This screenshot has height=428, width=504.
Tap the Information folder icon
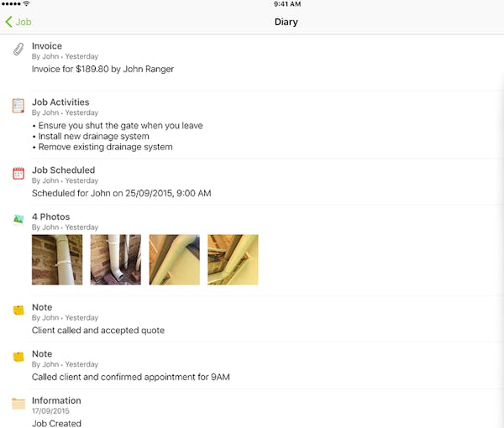pyautogui.click(x=18, y=404)
